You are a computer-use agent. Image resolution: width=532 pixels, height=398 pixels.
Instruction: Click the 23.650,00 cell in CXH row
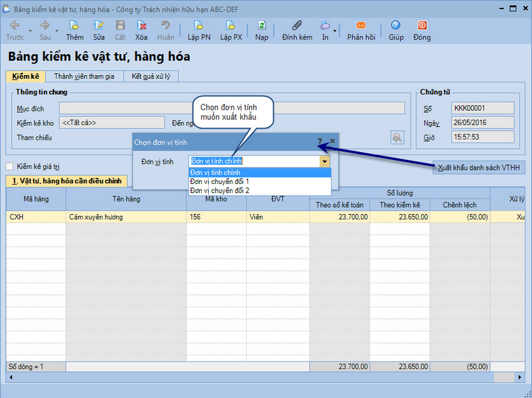pyautogui.click(x=399, y=217)
